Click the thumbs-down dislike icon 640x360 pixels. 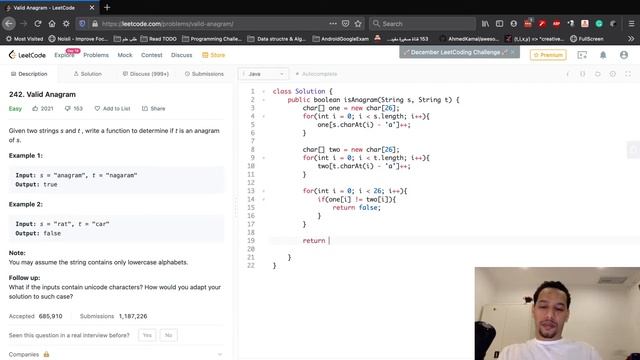click(67, 109)
